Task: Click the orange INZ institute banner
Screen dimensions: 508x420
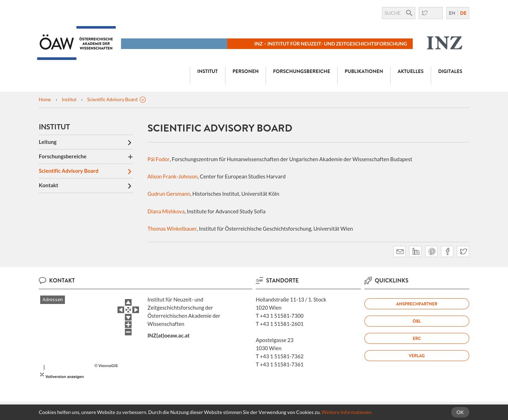Action: (x=320, y=44)
